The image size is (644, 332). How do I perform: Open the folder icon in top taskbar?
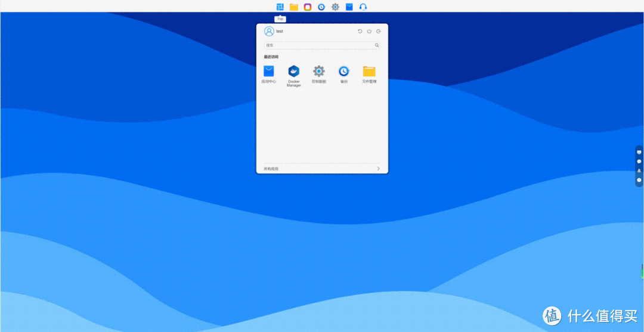click(x=294, y=7)
